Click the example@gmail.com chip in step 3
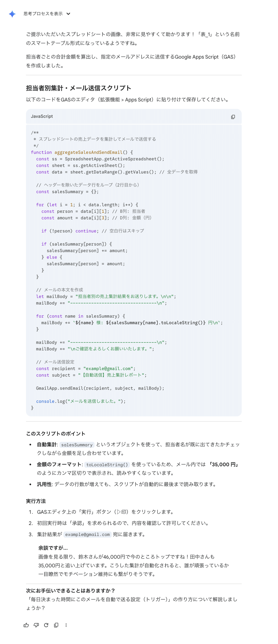 [88, 534]
